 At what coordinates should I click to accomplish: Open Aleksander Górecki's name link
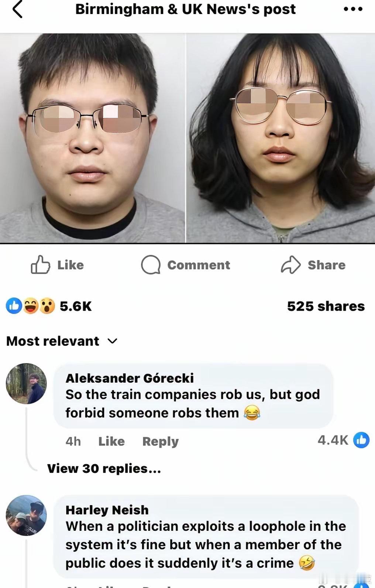[x=130, y=378]
